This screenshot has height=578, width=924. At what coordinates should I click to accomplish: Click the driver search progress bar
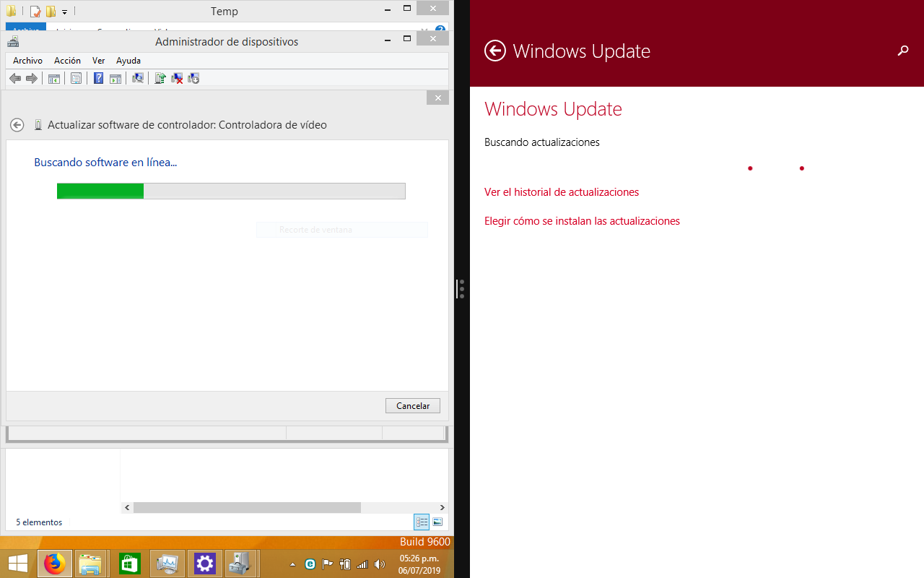pyautogui.click(x=231, y=191)
